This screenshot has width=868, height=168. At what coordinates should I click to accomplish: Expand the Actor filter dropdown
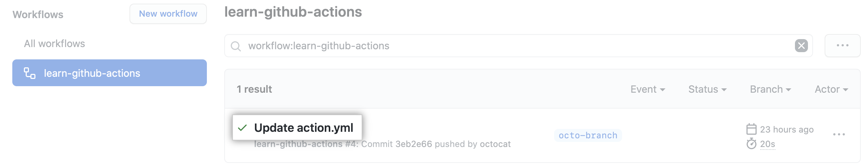tap(831, 89)
